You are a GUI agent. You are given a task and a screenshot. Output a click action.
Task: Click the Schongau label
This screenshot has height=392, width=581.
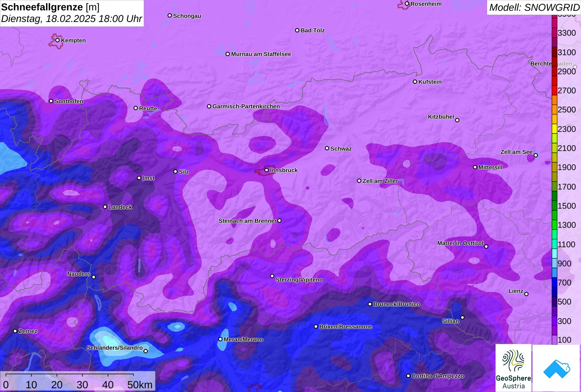pyautogui.click(x=187, y=16)
